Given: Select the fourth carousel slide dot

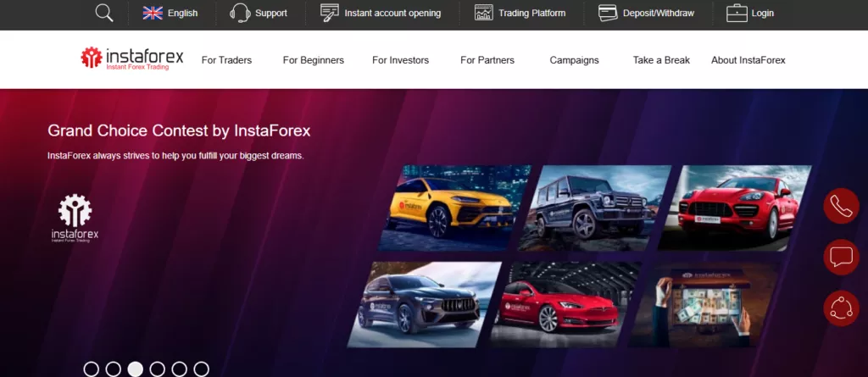Looking at the screenshot, I should [x=157, y=369].
